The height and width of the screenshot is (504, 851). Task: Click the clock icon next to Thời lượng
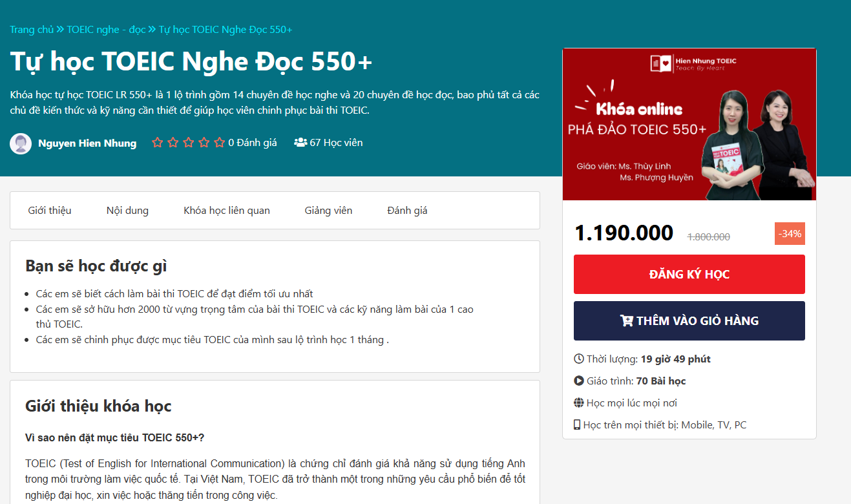click(578, 358)
